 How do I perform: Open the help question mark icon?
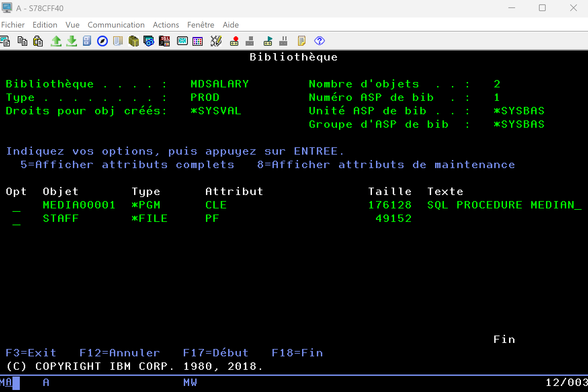(x=319, y=41)
